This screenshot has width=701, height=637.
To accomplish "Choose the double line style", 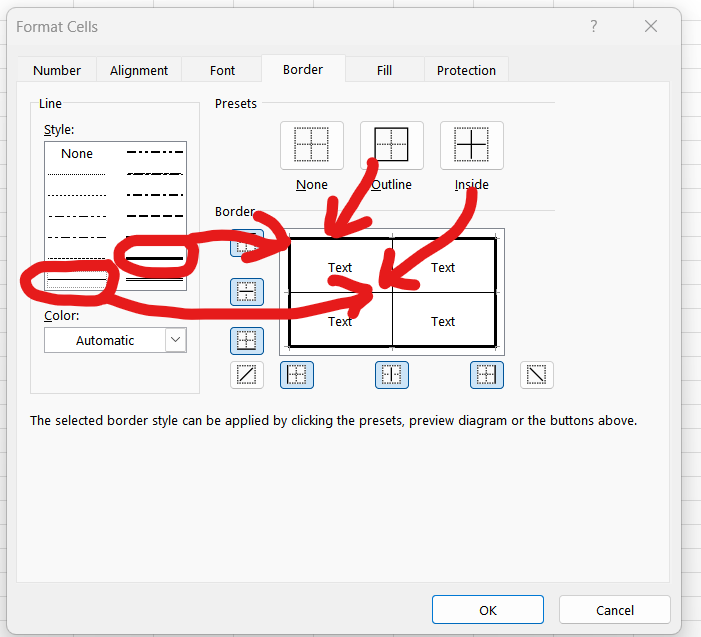I will click(155, 280).
